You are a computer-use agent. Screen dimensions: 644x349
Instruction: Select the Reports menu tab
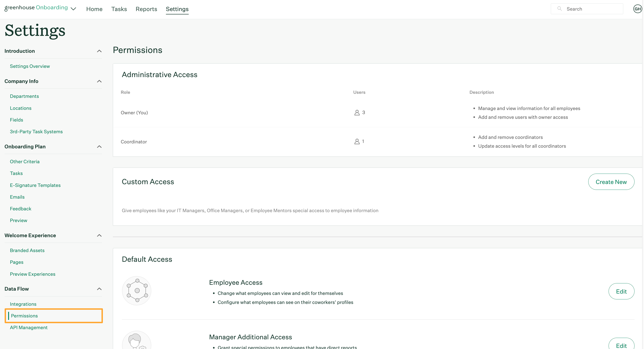146,9
